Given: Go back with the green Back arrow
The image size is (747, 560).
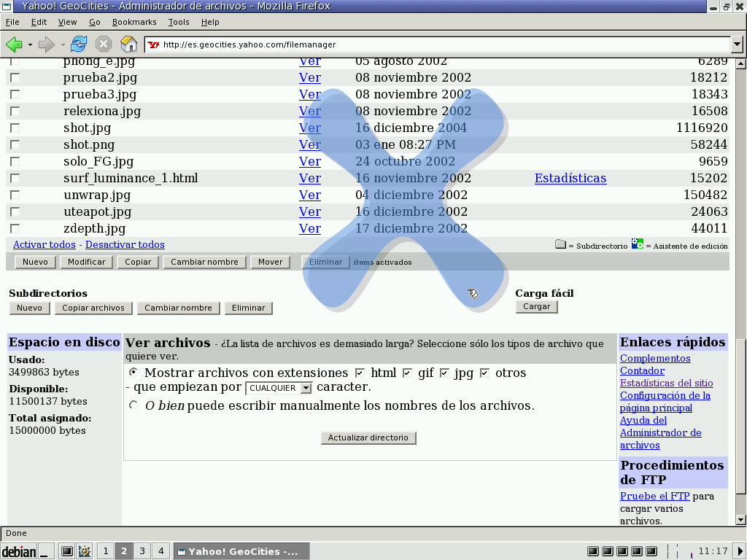Looking at the screenshot, I should pyautogui.click(x=14, y=44).
